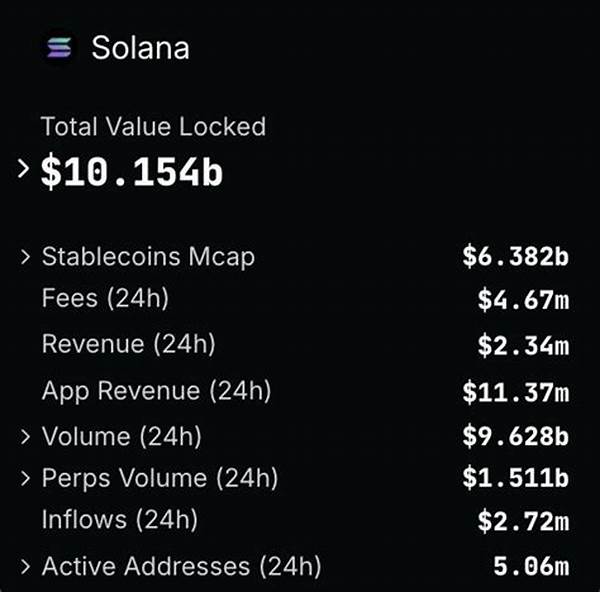
Task: Click the $6.382b stablecoins value
Action: click(x=515, y=257)
